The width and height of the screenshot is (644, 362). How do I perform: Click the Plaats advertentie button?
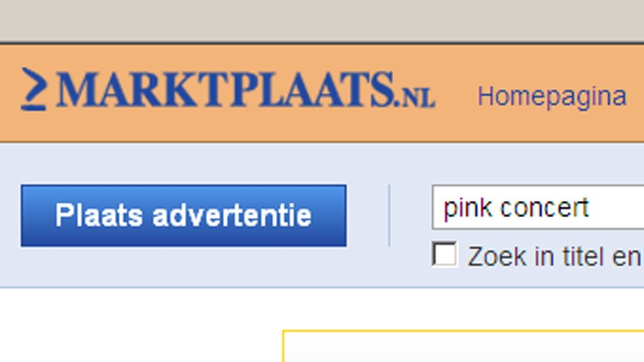click(184, 215)
